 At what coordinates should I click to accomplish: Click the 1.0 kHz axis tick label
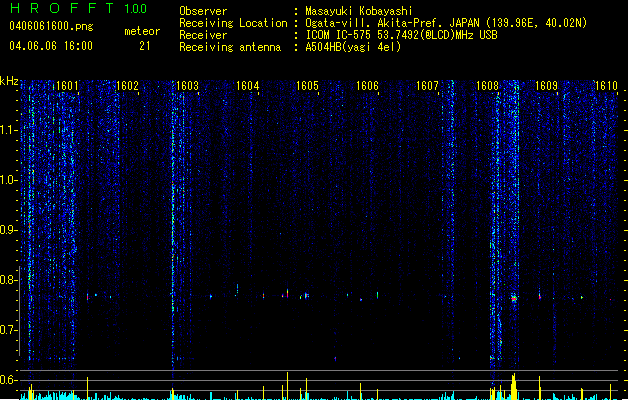[8, 180]
